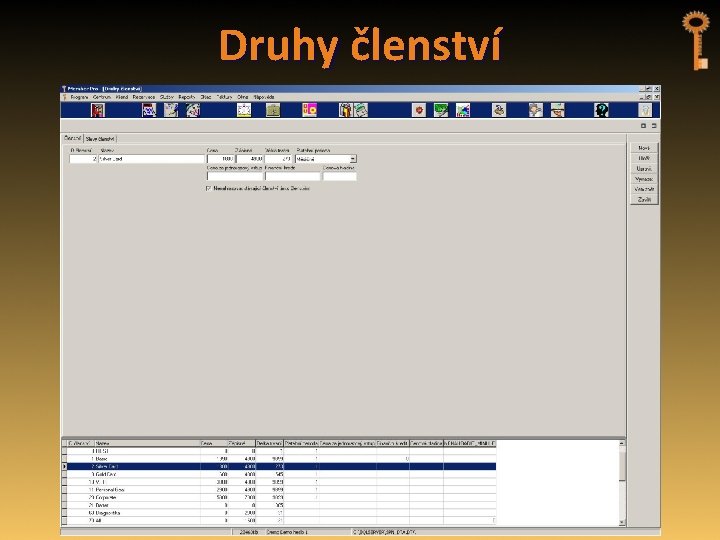The height and width of the screenshot is (540, 720).
Task: Open the Reporty menu
Action: click(186, 97)
